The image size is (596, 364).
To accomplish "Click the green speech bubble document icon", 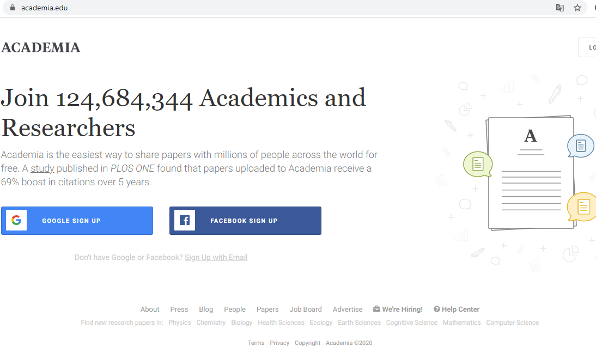I will coord(478,164).
